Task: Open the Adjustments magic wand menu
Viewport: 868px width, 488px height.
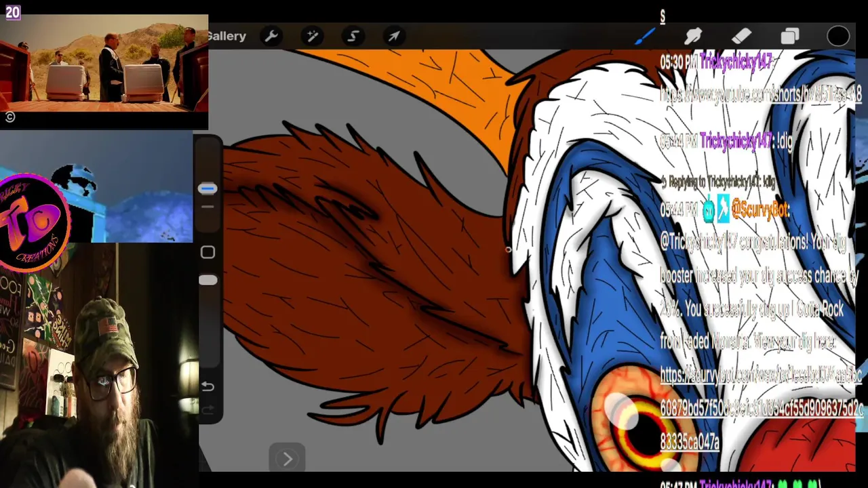Action: point(312,36)
